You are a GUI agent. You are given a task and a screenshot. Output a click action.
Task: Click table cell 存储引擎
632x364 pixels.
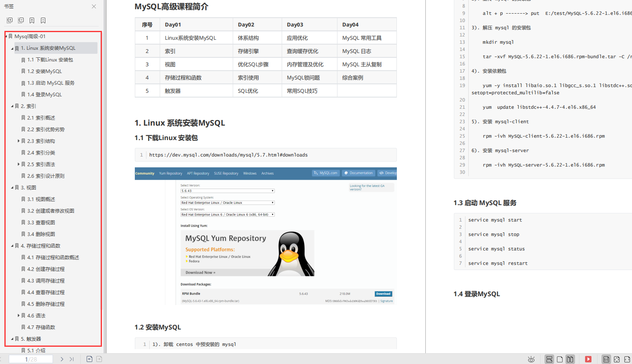pos(248,51)
